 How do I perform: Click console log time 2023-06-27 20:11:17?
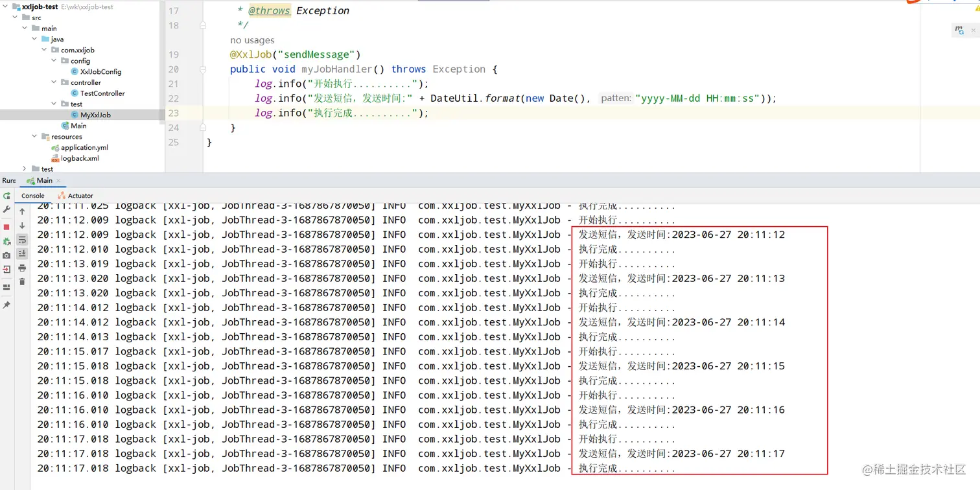[x=729, y=454]
